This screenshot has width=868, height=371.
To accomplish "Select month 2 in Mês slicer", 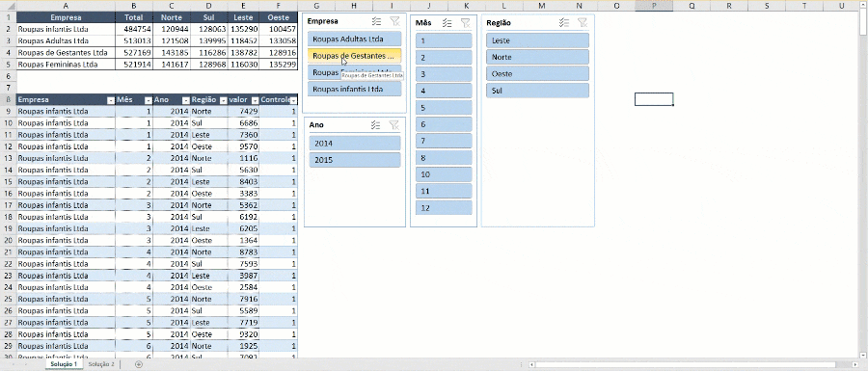I will (x=444, y=58).
